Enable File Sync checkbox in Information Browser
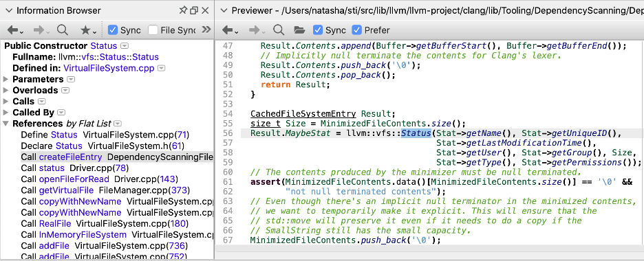The height and width of the screenshot is (261, 644). click(x=153, y=30)
